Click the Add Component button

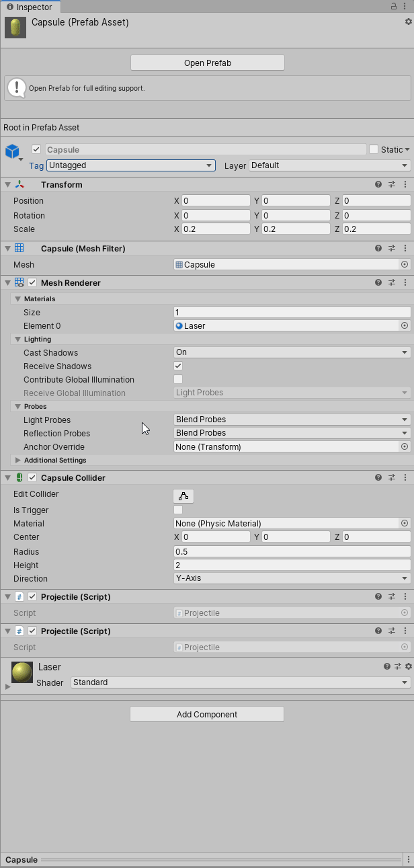(207, 714)
